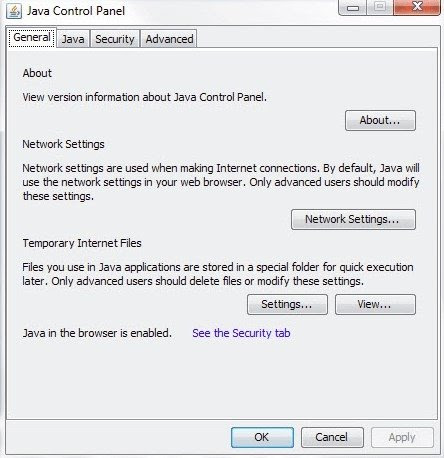This screenshot has height=458, width=444.
Task: Close the Java Control Panel window
Action: click(x=417, y=7)
